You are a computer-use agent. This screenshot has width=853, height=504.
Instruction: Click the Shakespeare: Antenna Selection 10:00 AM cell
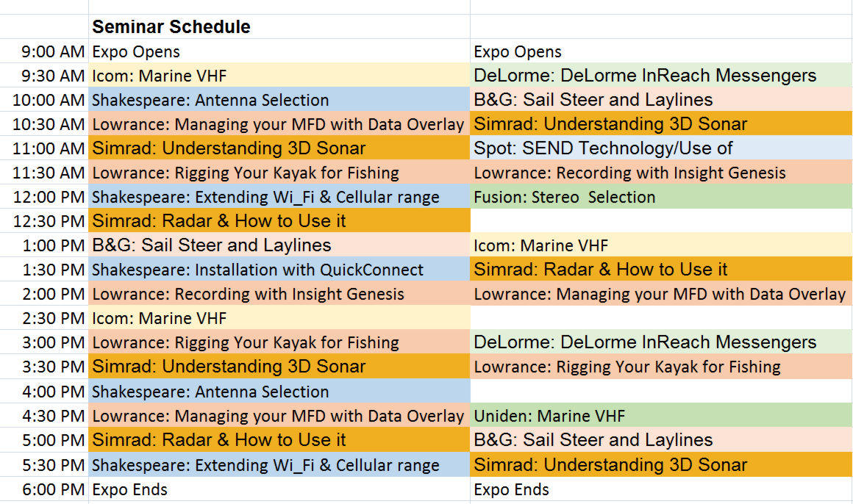pos(279,99)
